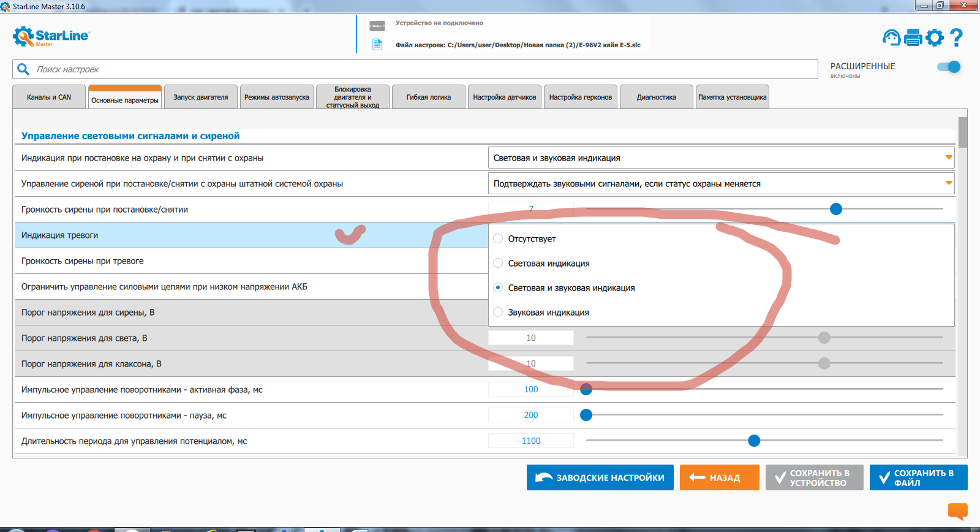The height and width of the screenshot is (532, 980).
Task: Click the device connection status icon
Action: click(x=377, y=26)
